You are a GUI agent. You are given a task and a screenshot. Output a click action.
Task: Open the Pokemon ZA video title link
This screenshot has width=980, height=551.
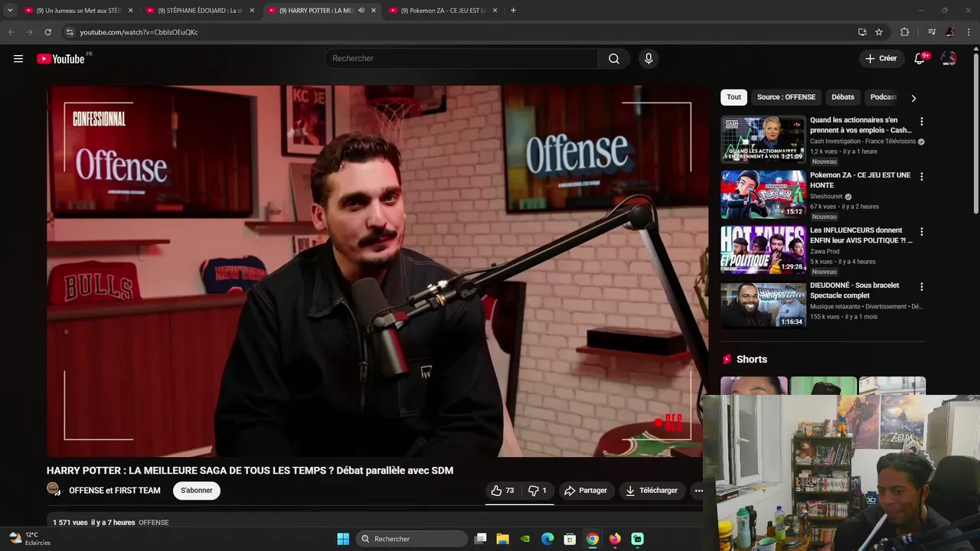[861, 180]
